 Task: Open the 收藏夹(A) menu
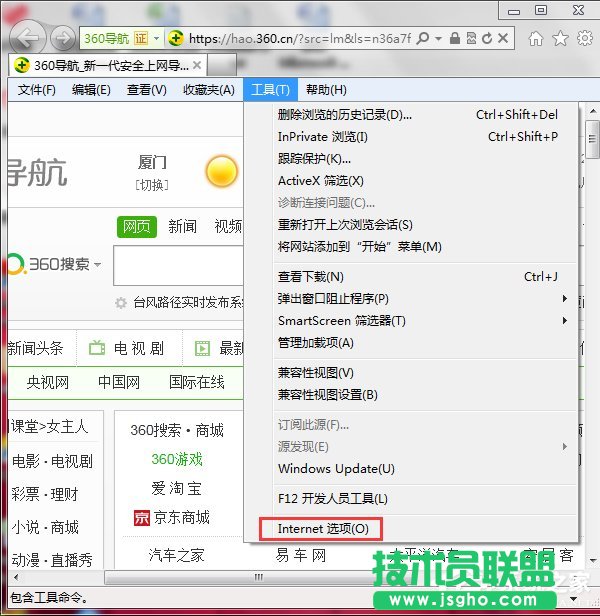[x=209, y=90]
